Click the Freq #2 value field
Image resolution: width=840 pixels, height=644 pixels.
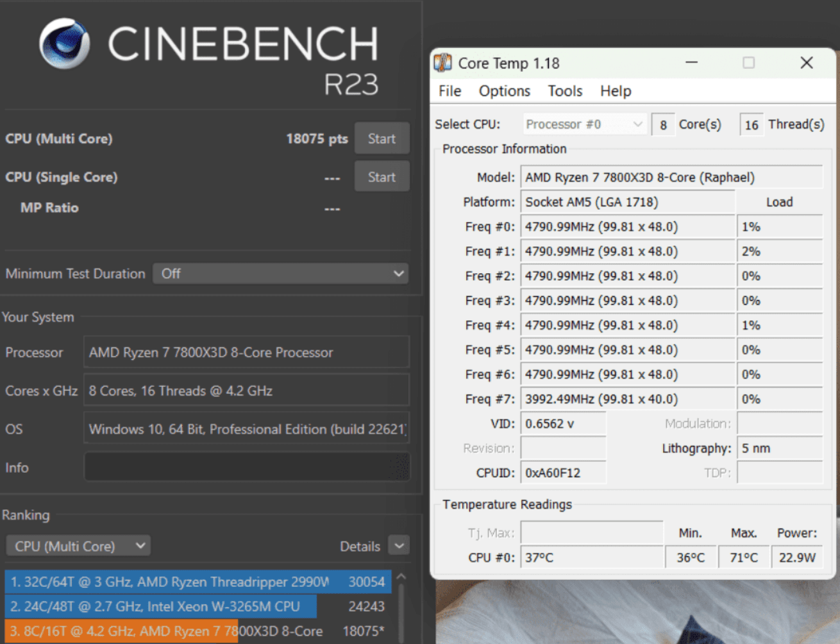(x=628, y=276)
